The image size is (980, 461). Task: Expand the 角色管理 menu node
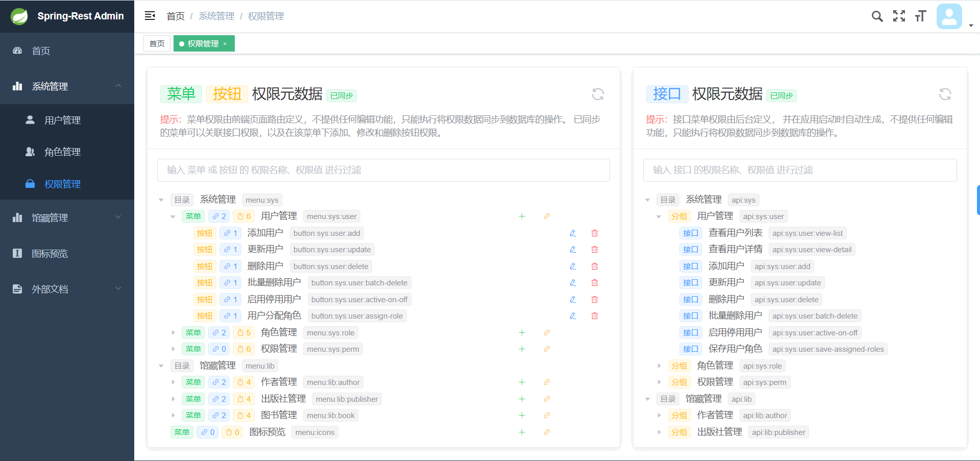(173, 332)
